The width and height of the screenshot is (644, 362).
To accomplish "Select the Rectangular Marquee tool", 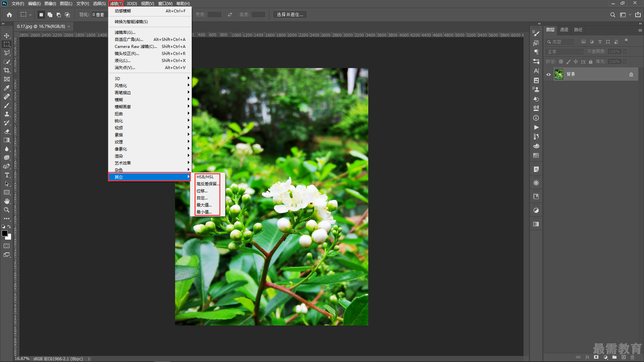I will pos(7,44).
